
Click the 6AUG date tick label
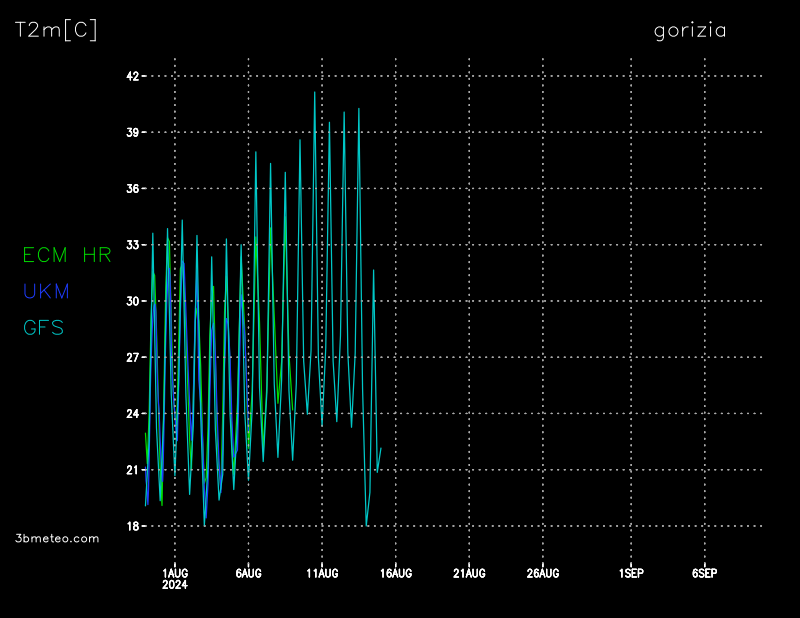248,573
